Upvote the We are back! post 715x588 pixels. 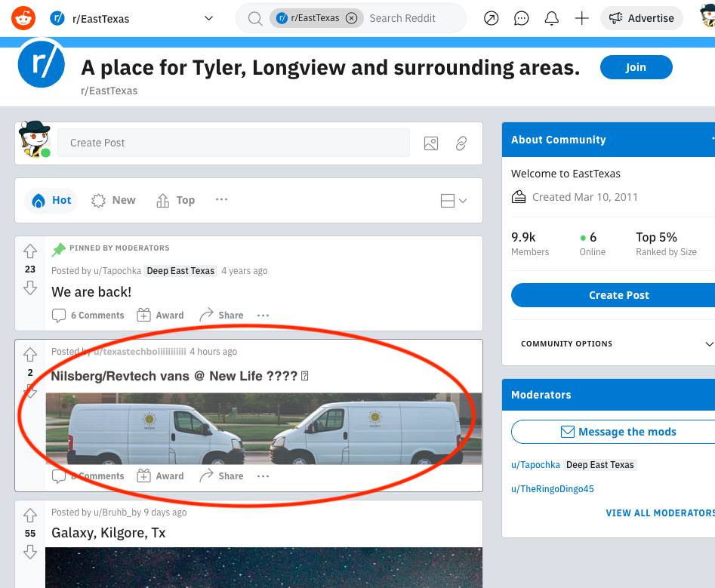coord(30,251)
